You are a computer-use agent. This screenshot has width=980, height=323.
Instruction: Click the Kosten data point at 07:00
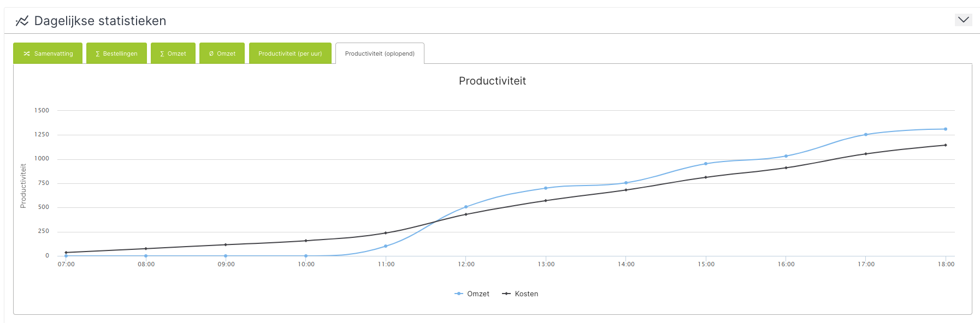[66, 253]
